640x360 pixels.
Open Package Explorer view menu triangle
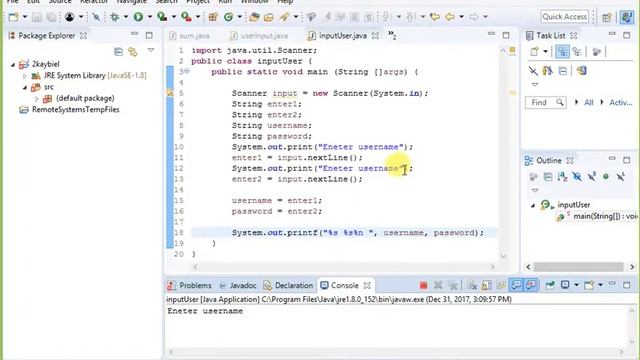click(x=151, y=50)
